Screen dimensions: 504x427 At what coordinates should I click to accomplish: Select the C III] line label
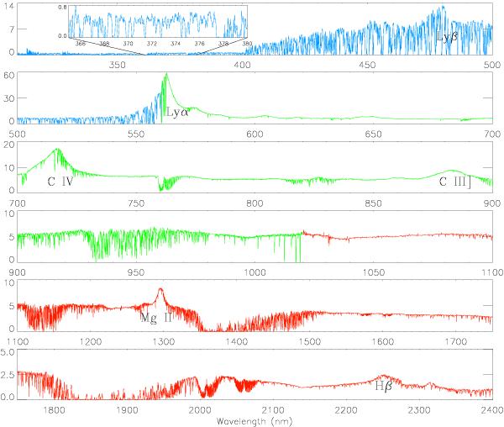454,180
